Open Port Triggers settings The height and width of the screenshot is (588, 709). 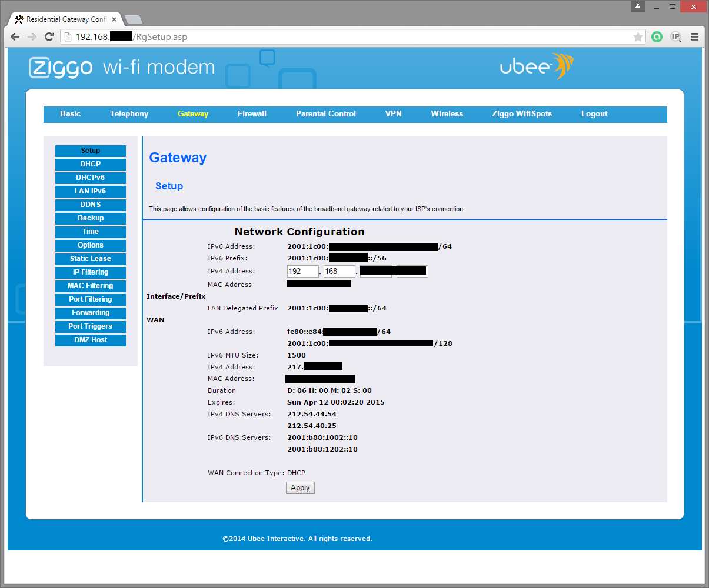[x=91, y=326]
